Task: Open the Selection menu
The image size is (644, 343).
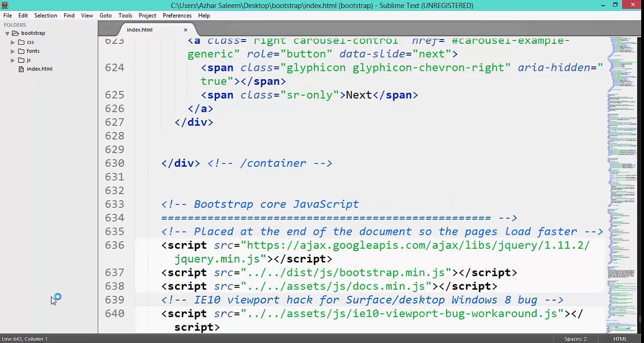Action: point(45,16)
